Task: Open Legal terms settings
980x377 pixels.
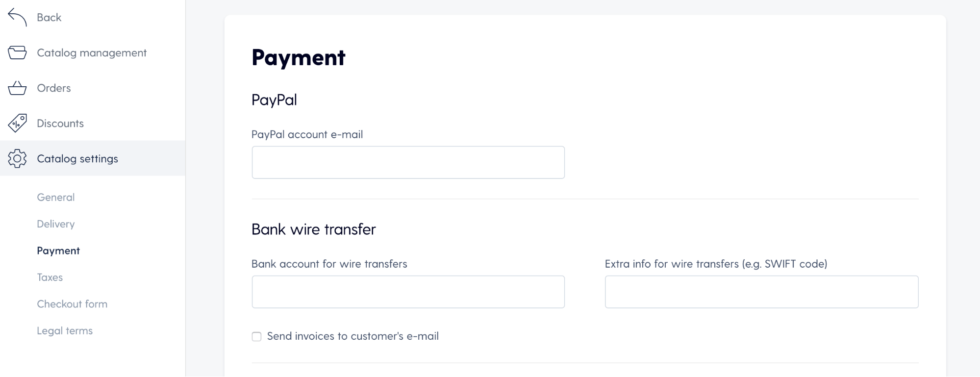Action: pos(65,331)
